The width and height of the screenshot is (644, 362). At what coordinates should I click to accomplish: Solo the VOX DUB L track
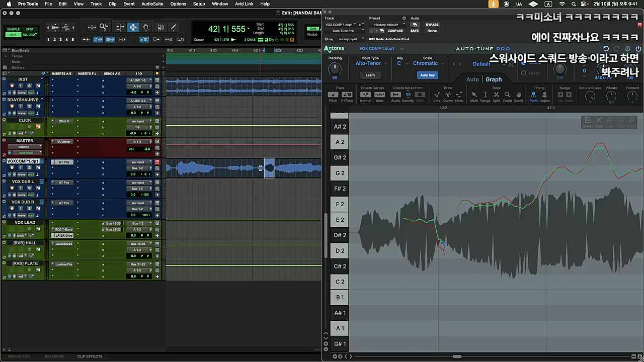tap(29, 188)
